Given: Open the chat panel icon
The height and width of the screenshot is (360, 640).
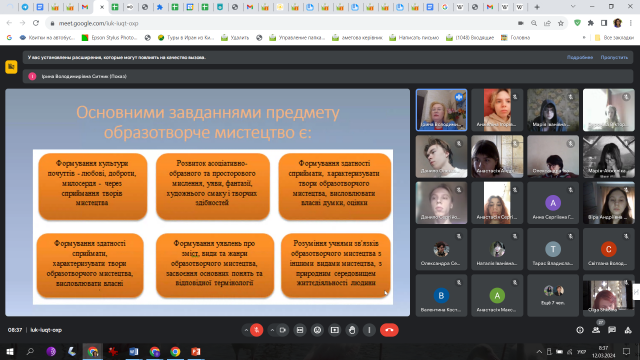Looking at the screenshot, I should [x=612, y=330].
